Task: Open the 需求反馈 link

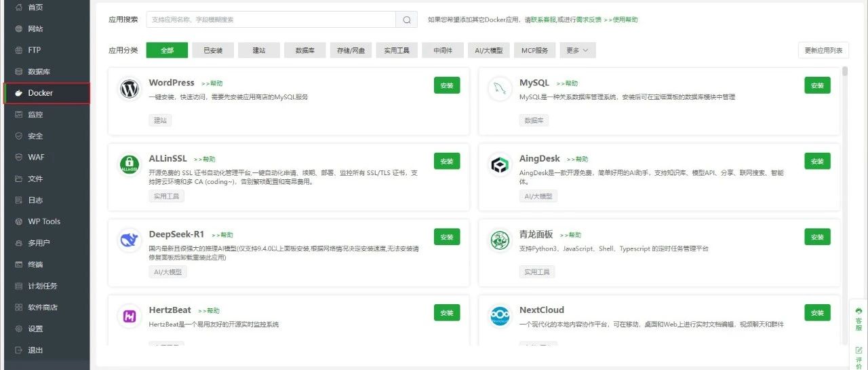Action: (x=589, y=20)
